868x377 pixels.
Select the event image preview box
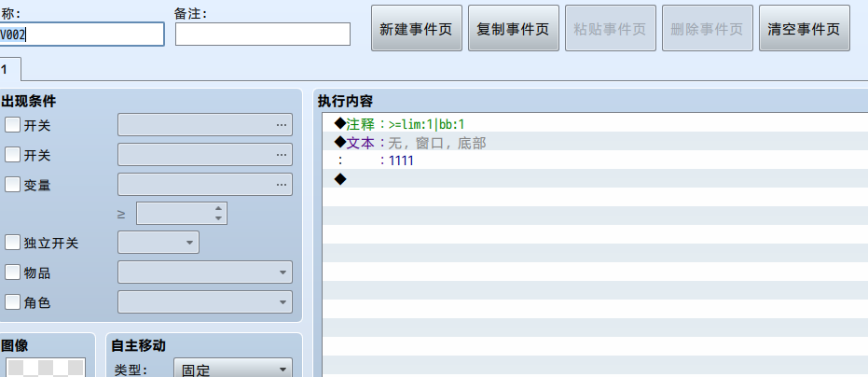point(46,368)
